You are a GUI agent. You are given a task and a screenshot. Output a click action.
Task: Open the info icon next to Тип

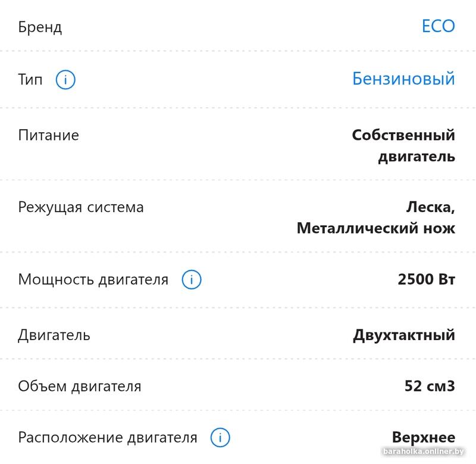tap(65, 80)
